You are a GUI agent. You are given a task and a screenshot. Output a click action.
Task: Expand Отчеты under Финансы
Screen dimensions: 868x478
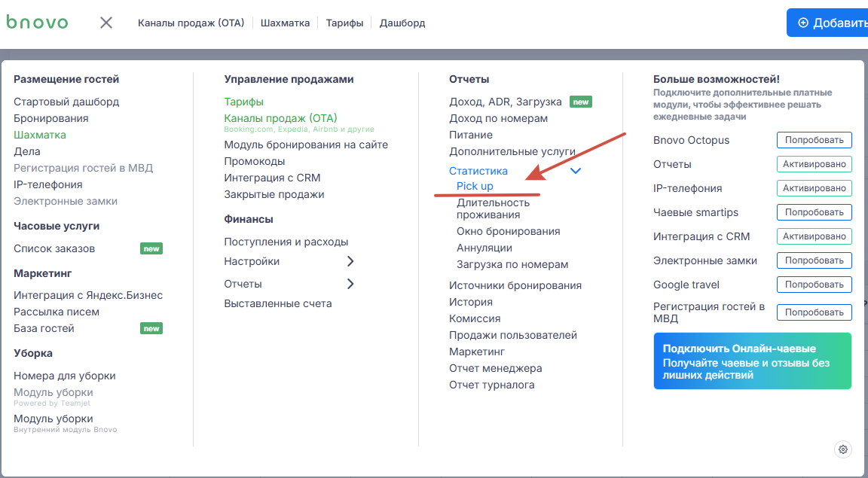(350, 284)
